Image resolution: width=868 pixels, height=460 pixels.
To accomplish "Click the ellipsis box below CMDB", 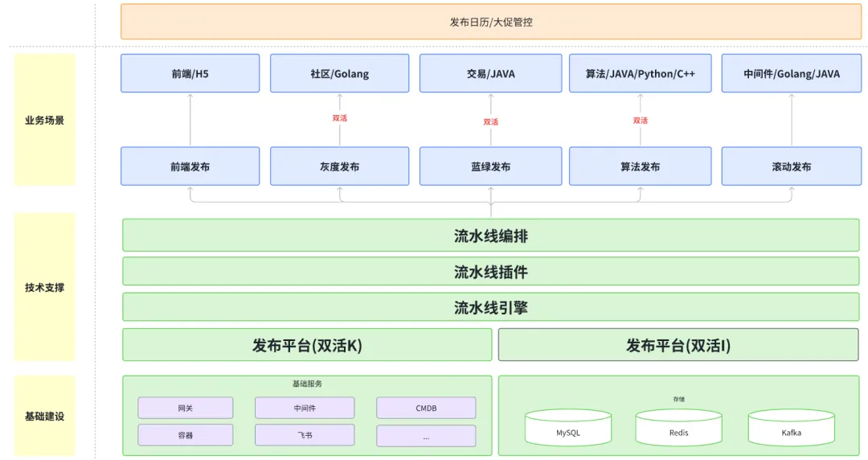I will [426, 436].
